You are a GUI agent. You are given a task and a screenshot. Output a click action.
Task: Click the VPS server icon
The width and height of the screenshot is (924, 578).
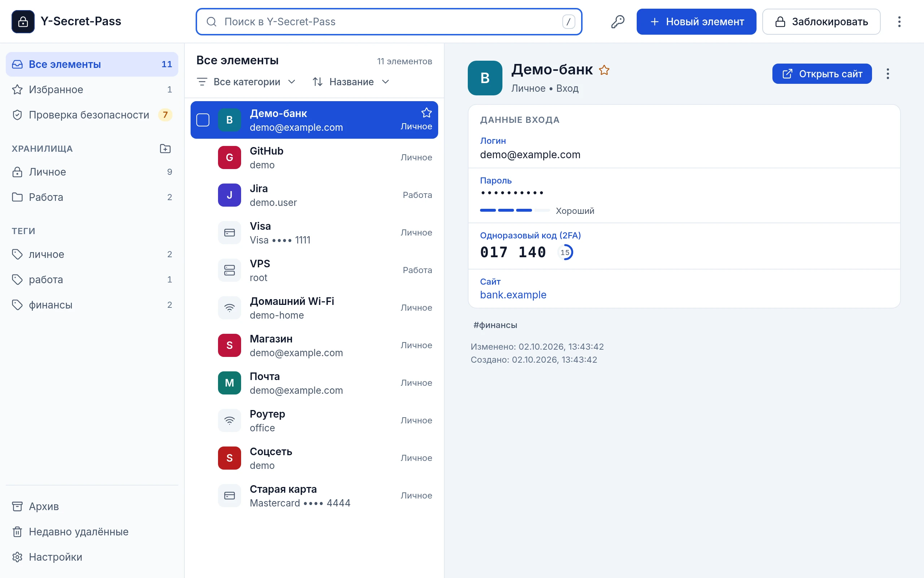pyautogui.click(x=230, y=270)
